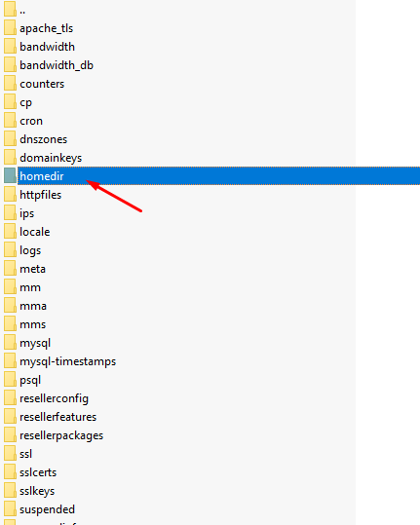Click the folder icon beside resellerconfig

pos(10,398)
